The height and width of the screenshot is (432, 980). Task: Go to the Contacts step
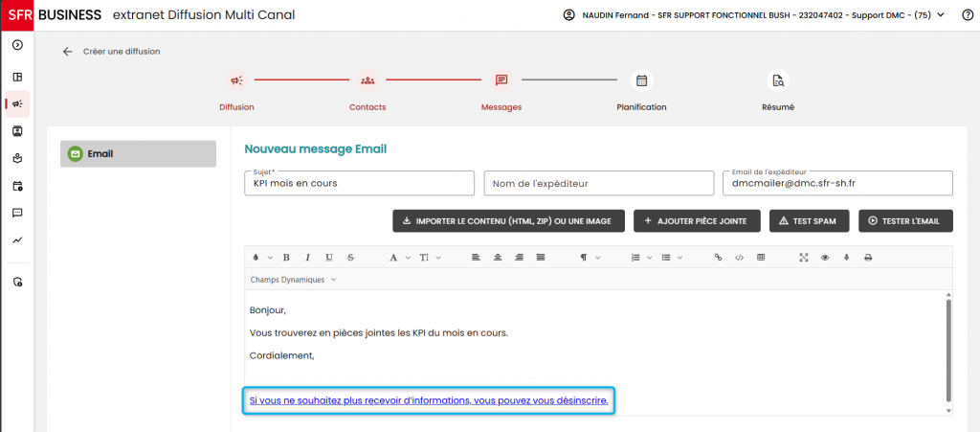[367, 91]
